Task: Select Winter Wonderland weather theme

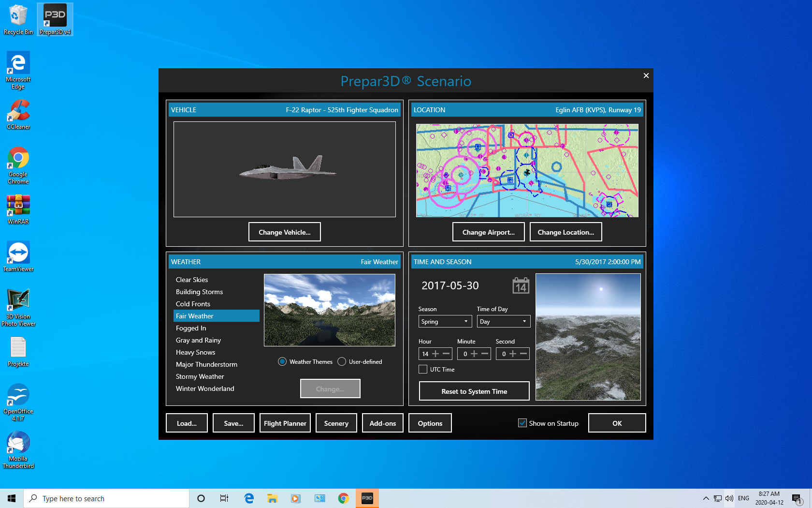Action: pos(217,388)
